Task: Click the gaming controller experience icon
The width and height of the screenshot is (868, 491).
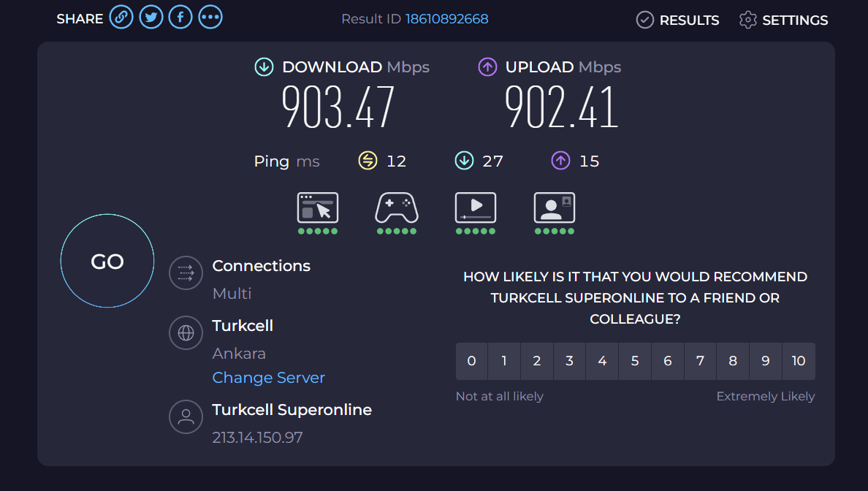Action: (396, 208)
